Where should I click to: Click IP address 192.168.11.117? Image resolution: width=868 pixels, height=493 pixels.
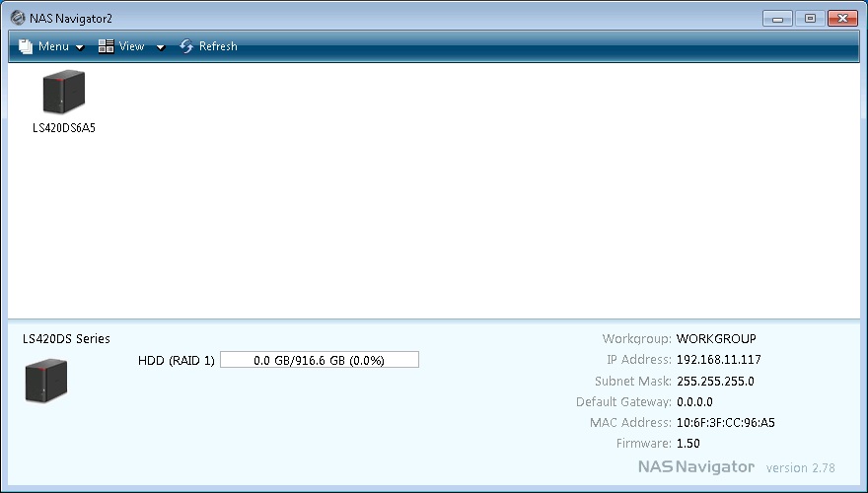coord(718,360)
